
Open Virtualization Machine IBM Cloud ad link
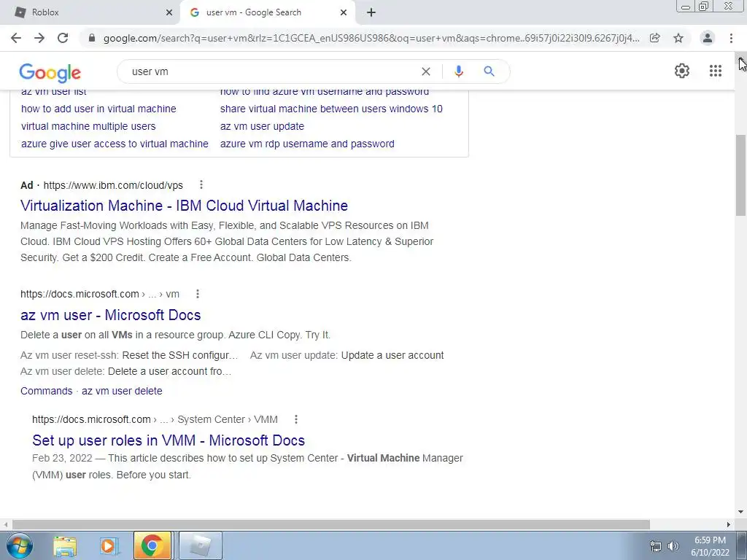click(x=185, y=205)
